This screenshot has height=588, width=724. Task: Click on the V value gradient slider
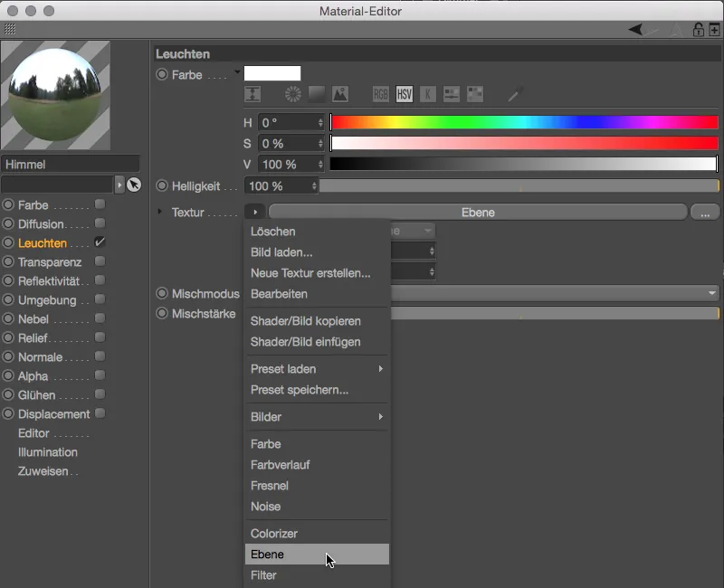tap(524, 164)
